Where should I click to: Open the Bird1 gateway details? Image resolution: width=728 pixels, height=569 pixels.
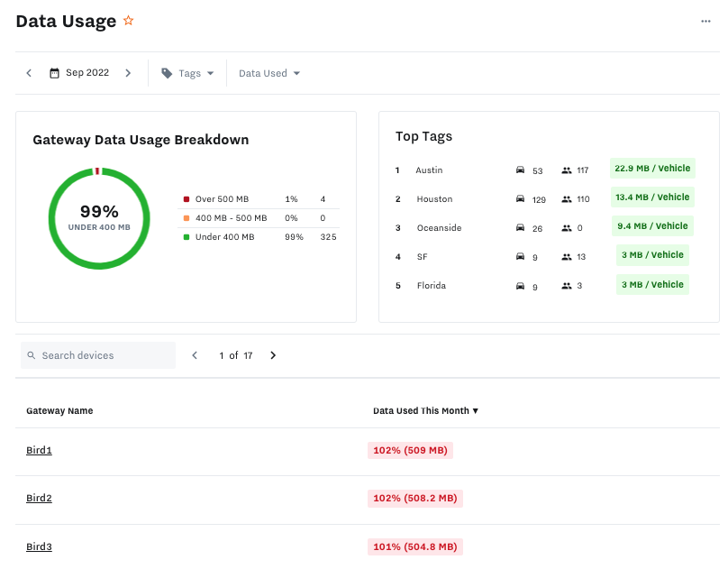39,450
